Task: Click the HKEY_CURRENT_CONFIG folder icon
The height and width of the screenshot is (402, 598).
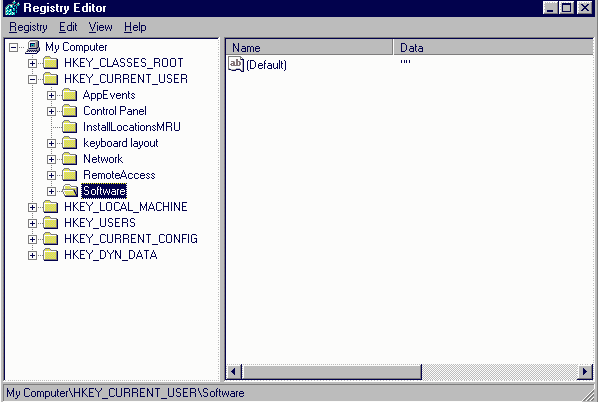Action: coord(50,239)
